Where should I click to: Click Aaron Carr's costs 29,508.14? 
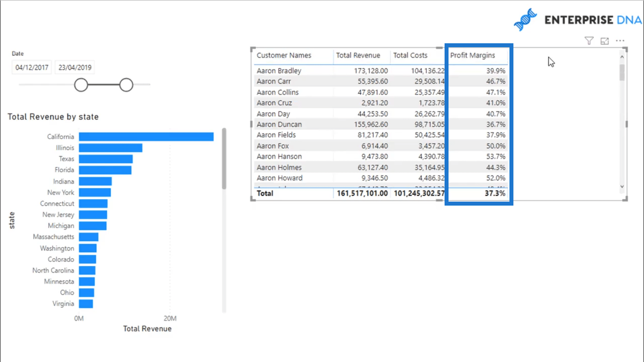point(430,81)
